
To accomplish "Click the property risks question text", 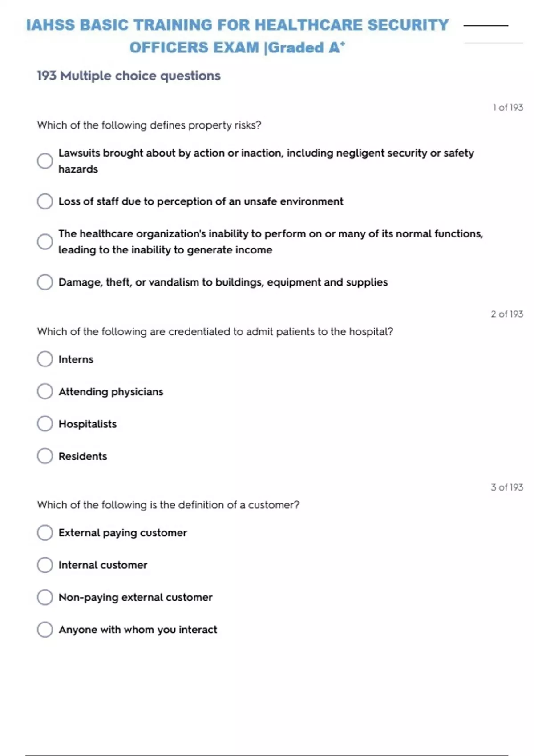I will point(149,125).
